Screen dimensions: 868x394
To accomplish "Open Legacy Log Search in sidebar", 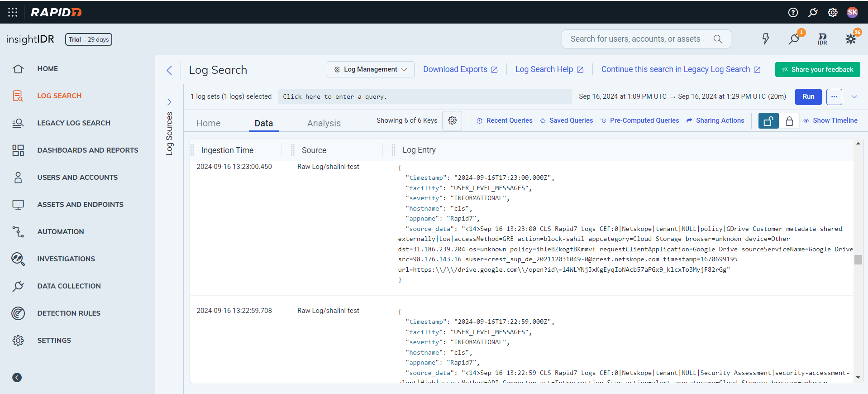I will tap(74, 123).
